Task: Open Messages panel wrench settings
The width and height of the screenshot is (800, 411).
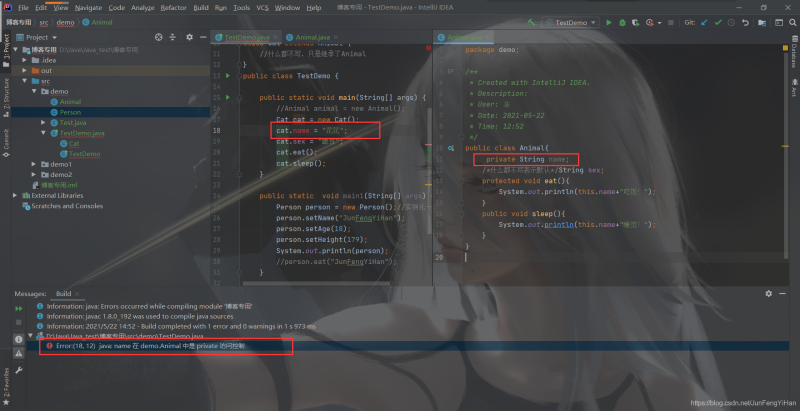Action: click(x=18, y=370)
